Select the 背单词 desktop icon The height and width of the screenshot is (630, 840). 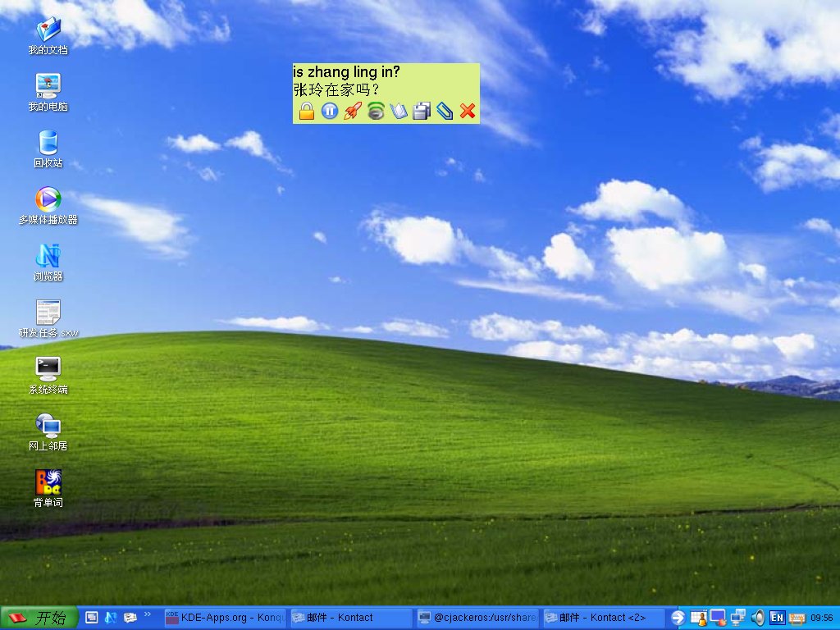48,489
